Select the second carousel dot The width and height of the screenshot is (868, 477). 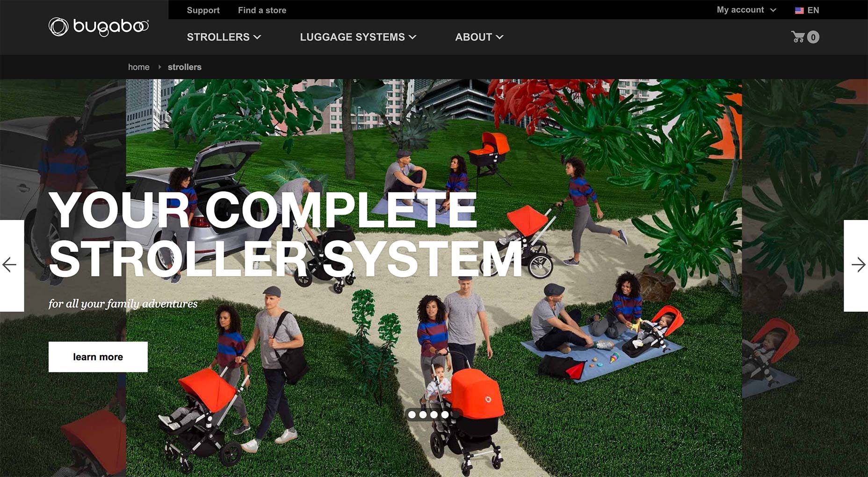(x=423, y=414)
